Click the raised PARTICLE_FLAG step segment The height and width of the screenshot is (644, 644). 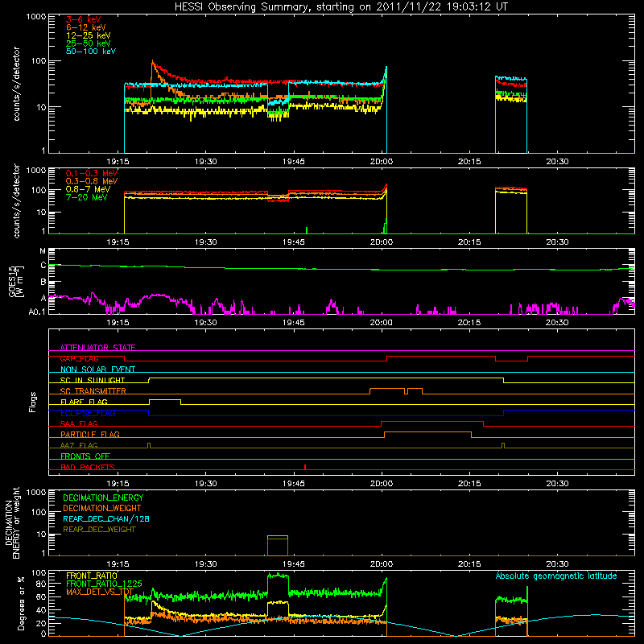click(x=427, y=432)
